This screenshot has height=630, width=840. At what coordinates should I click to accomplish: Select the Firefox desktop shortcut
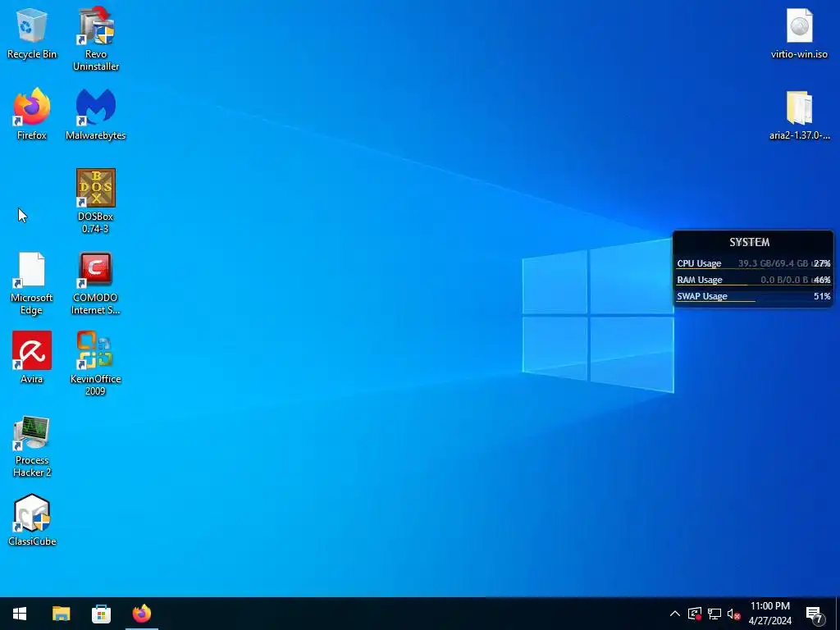32,114
